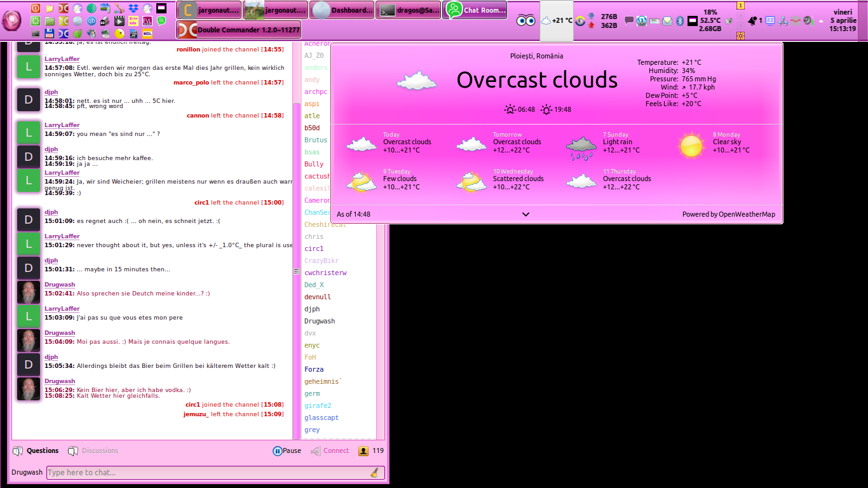
Task: Click the 119 users count button
Action: point(371,451)
